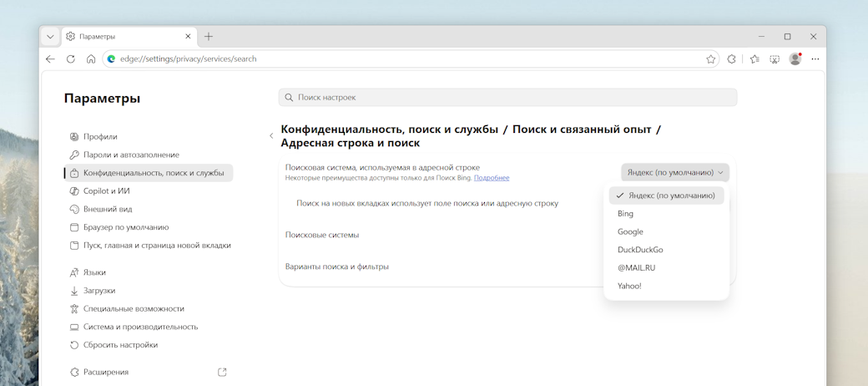
Task: Choose @MAIL.RU as search engine
Action: (667, 268)
